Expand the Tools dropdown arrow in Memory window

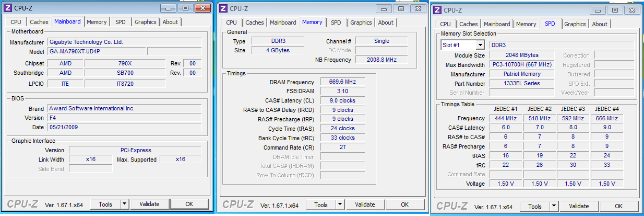pos(340,204)
